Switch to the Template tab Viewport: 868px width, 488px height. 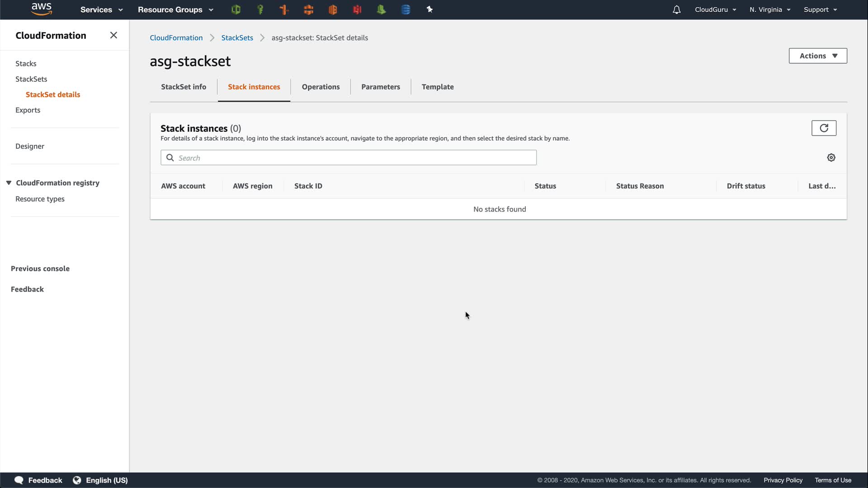point(437,87)
